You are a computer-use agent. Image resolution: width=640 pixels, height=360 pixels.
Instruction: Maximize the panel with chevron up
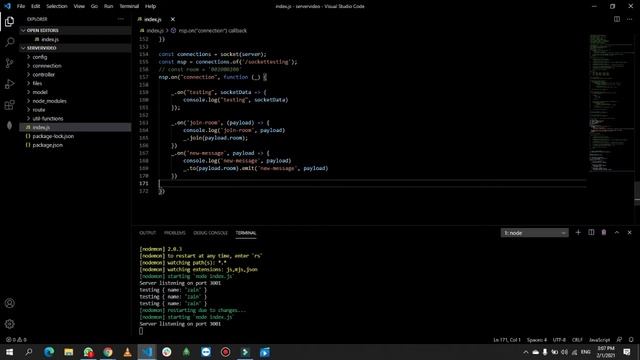click(x=617, y=233)
